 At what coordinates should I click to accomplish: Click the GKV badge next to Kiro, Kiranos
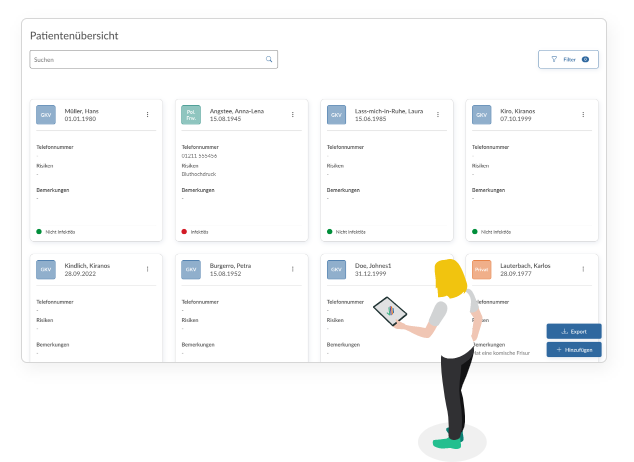(x=482, y=115)
